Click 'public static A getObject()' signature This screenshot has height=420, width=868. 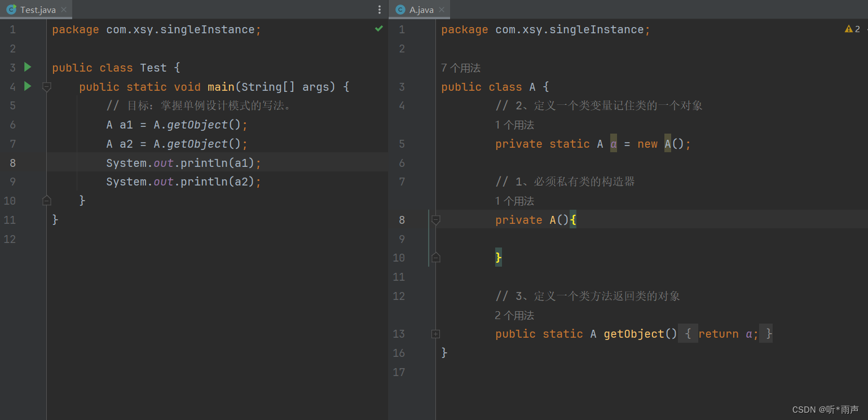click(586, 334)
